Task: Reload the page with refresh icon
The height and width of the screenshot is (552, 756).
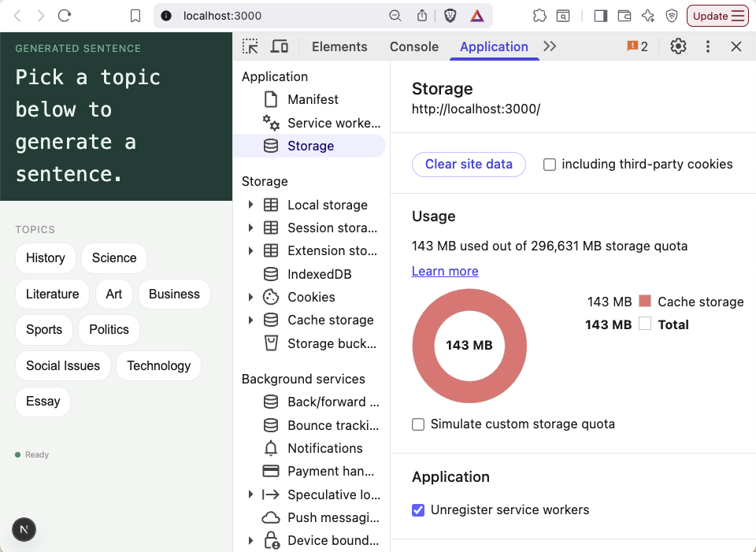Action: pos(65,16)
